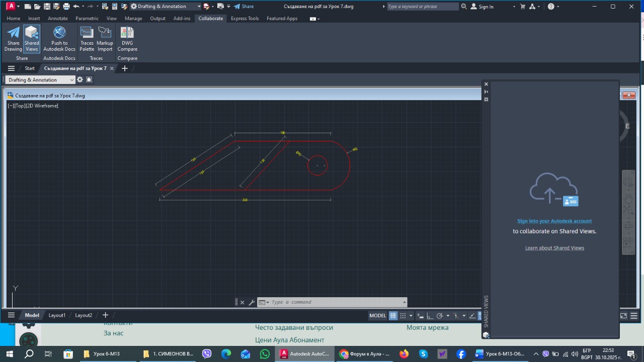The height and width of the screenshot is (362, 644).
Task: Open the Traces Palette
Action: (87, 39)
